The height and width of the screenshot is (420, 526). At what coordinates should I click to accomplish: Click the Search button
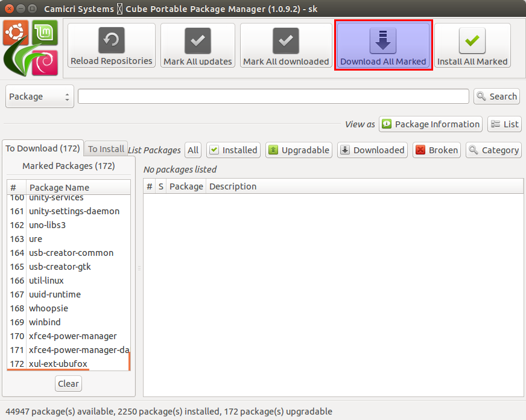point(496,97)
